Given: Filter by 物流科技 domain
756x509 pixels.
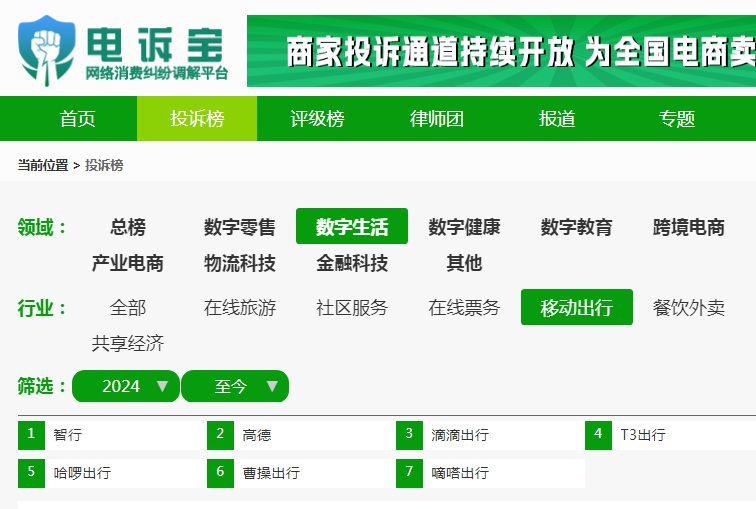Looking at the screenshot, I should coord(240,263).
